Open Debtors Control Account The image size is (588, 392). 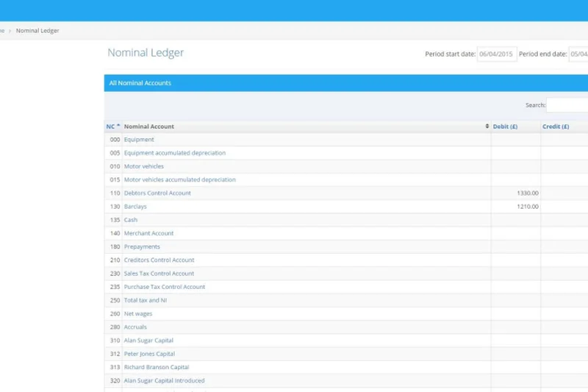(157, 193)
